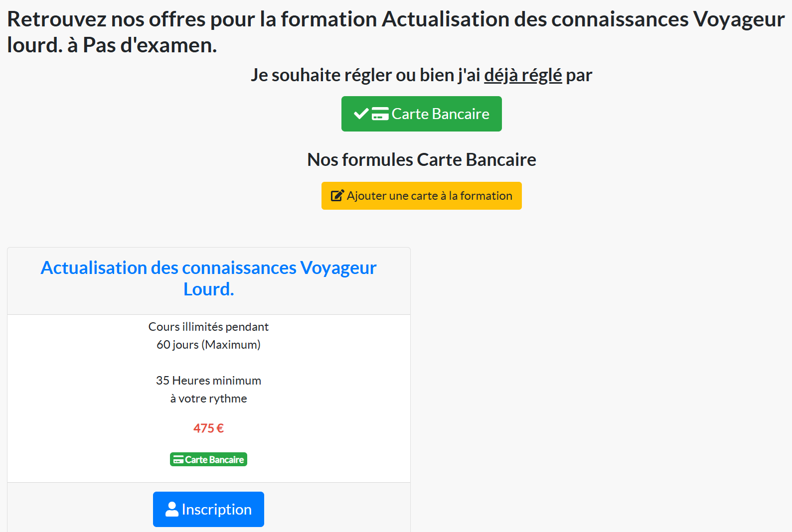Click the red 475 € price
Viewport: 792px width, 532px height.
click(x=208, y=428)
